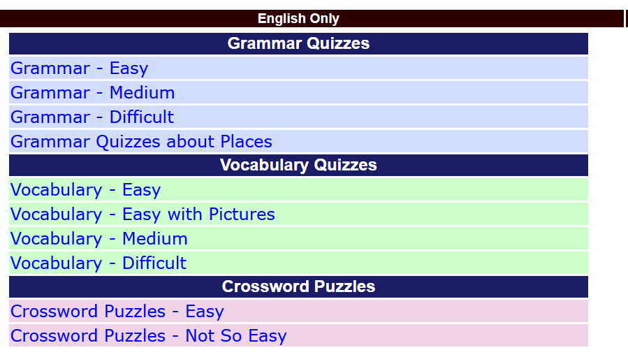Open the Grammar - Medium quizzes
The height and width of the screenshot is (364, 628).
tap(92, 93)
